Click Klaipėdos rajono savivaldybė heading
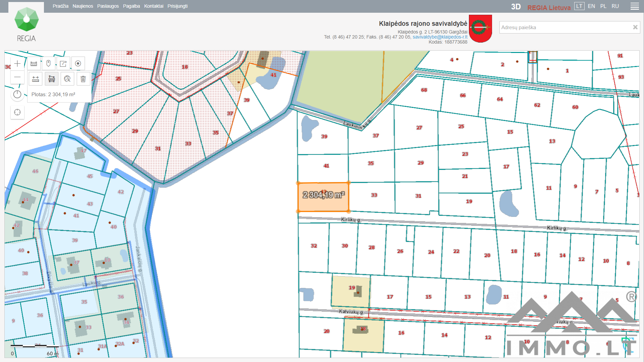Screen dimensions: 644x362 [x=423, y=23]
